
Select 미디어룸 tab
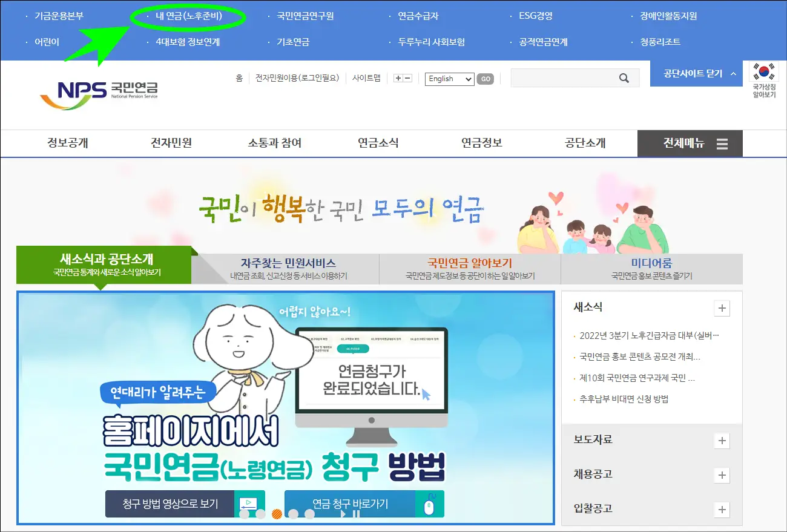pyautogui.click(x=652, y=269)
